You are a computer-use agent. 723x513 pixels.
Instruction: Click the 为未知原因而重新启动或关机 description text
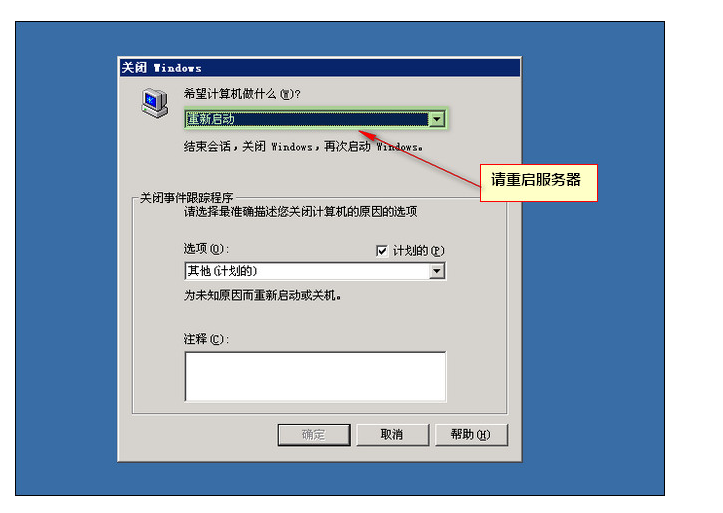[x=262, y=295]
